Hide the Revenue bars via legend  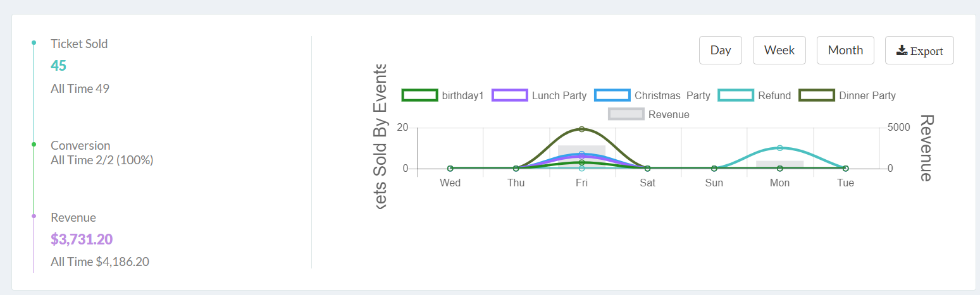pyautogui.click(x=649, y=114)
